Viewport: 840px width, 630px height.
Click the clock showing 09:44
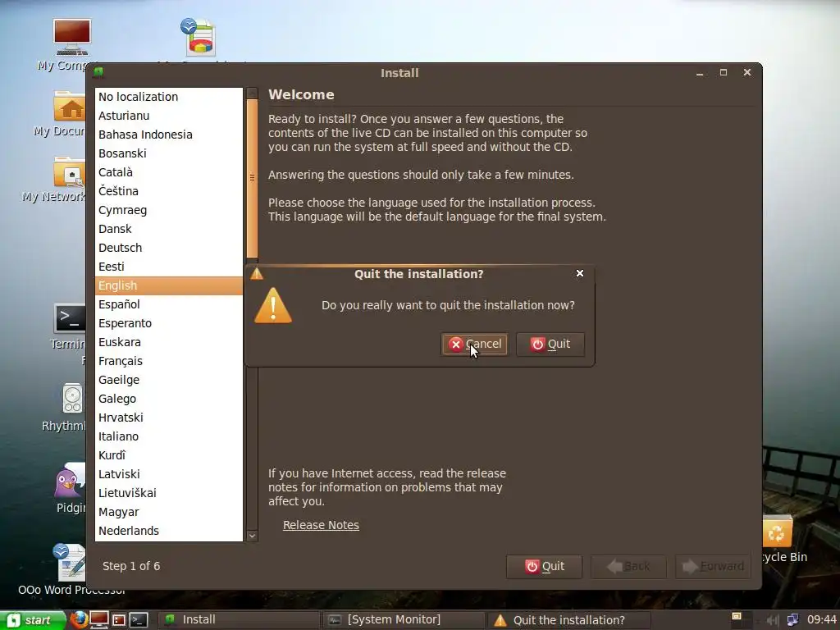point(821,620)
